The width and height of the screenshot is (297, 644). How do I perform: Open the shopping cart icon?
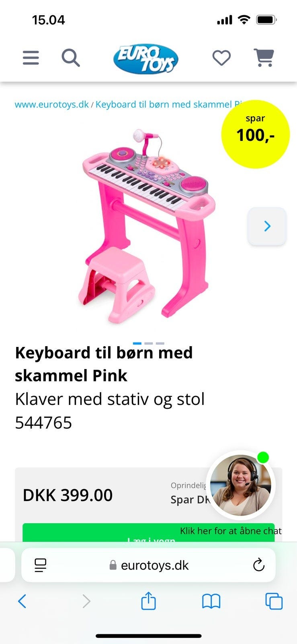(264, 58)
